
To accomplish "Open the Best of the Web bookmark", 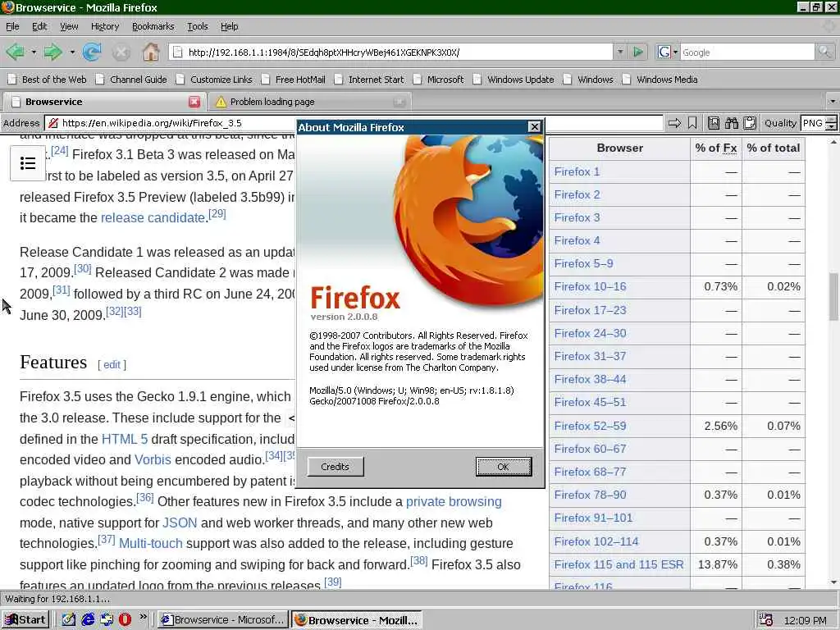I will click(x=47, y=80).
